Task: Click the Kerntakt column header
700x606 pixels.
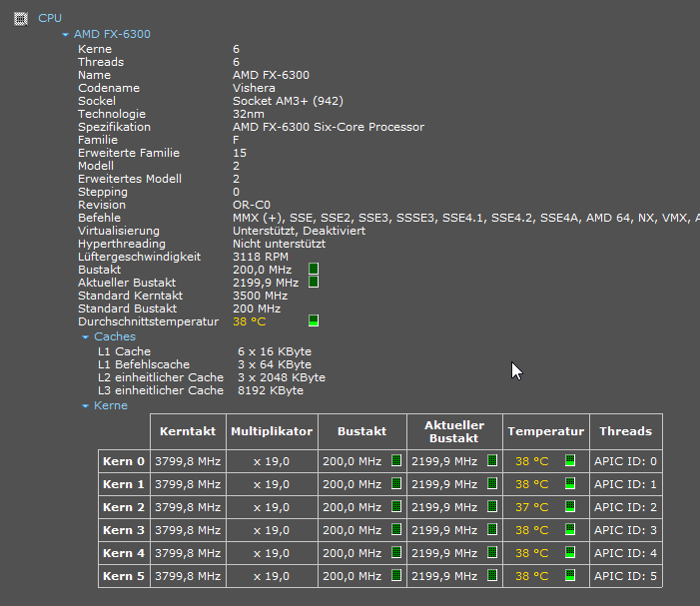Action: tap(188, 431)
